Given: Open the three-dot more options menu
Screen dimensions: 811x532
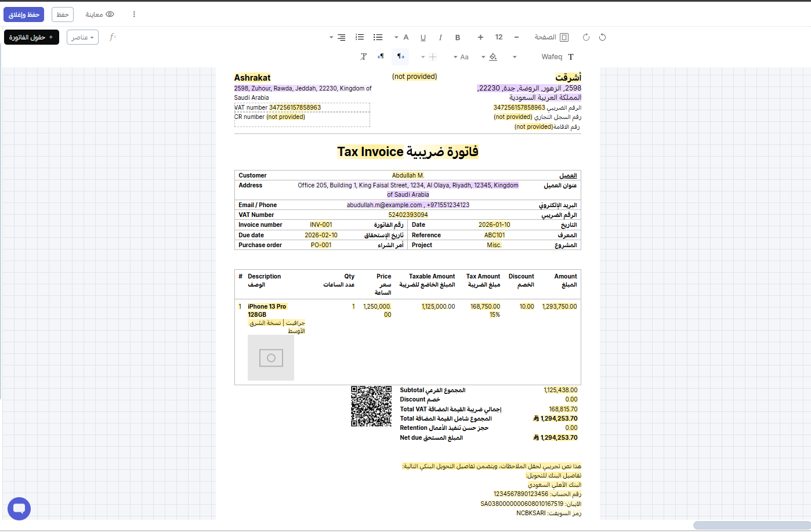Looking at the screenshot, I should point(134,15).
